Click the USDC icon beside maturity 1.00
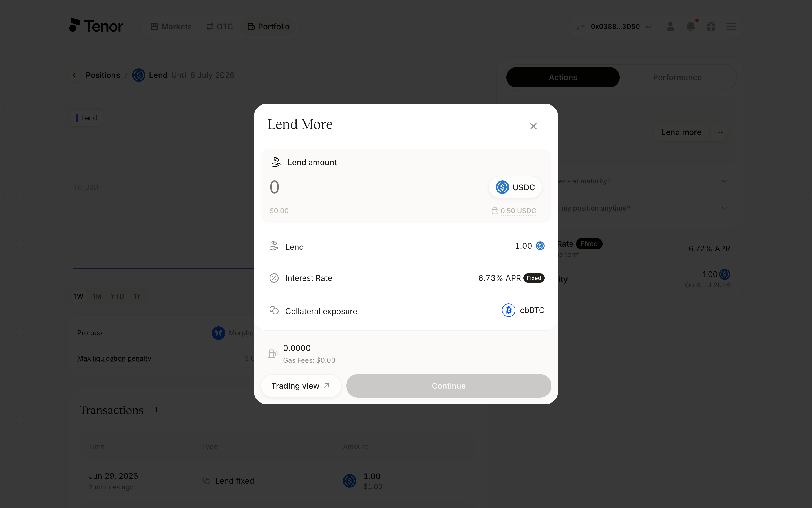 click(x=724, y=274)
